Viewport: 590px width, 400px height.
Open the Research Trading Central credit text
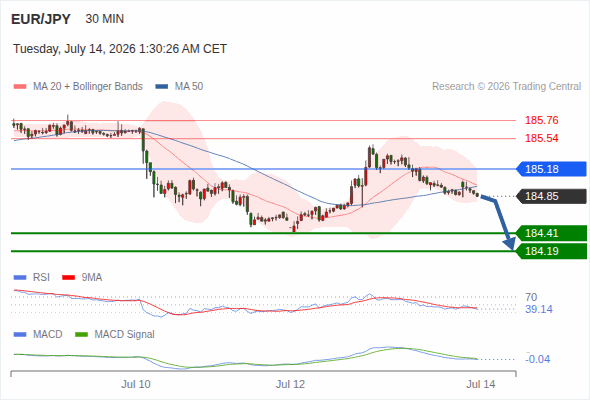[506, 87]
